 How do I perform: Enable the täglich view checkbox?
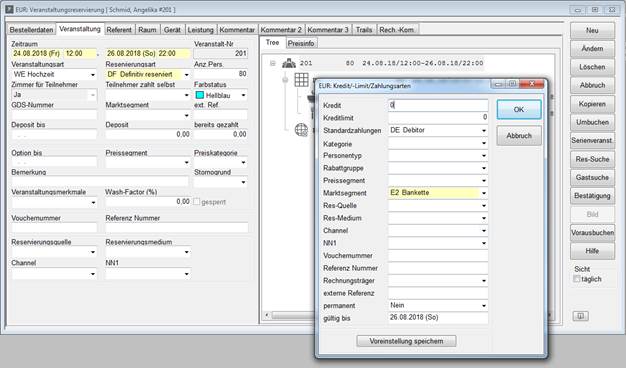tap(576, 279)
